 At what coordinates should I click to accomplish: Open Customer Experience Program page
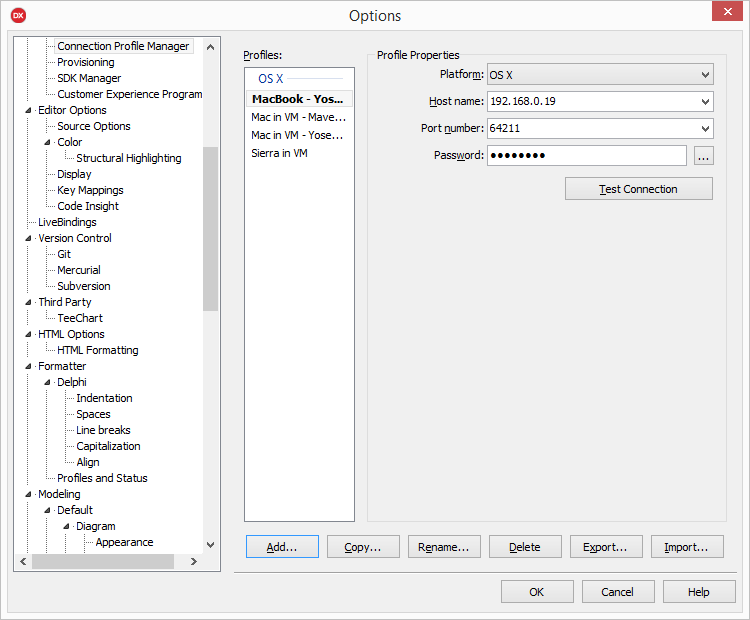[130, 94]
